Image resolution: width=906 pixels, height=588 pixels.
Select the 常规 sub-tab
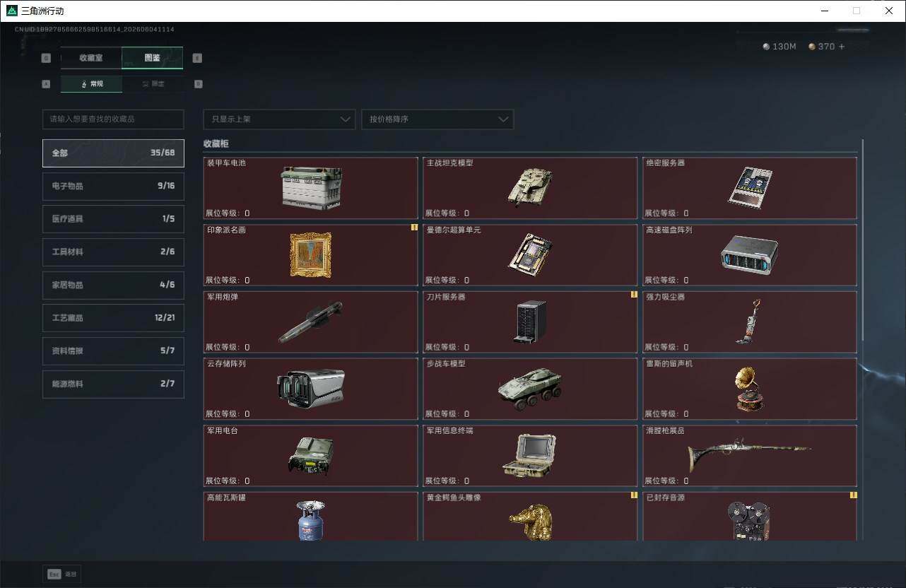pos(91,84)
